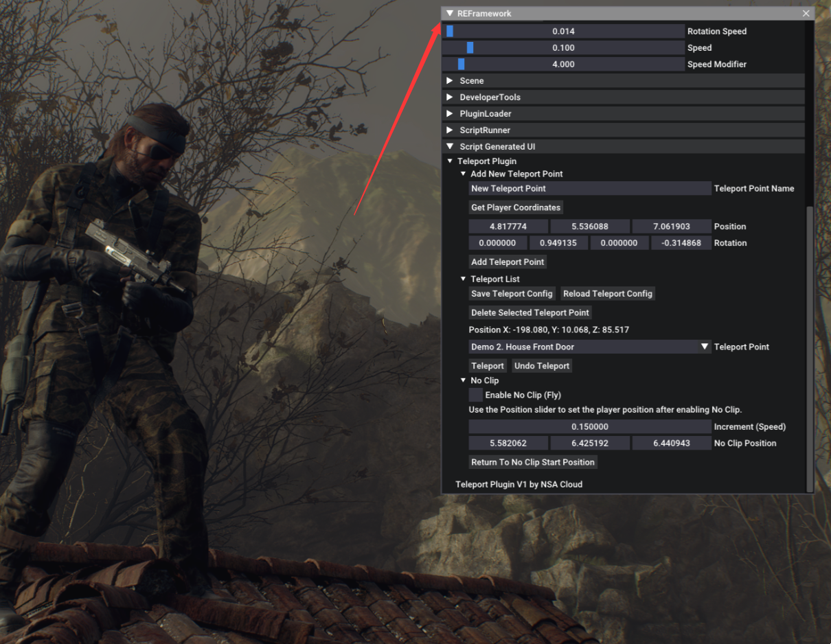Click 'Teleport Plugin V1 by NSA Cloud' text
Screen dimensions: 831x644
point(519,485)
